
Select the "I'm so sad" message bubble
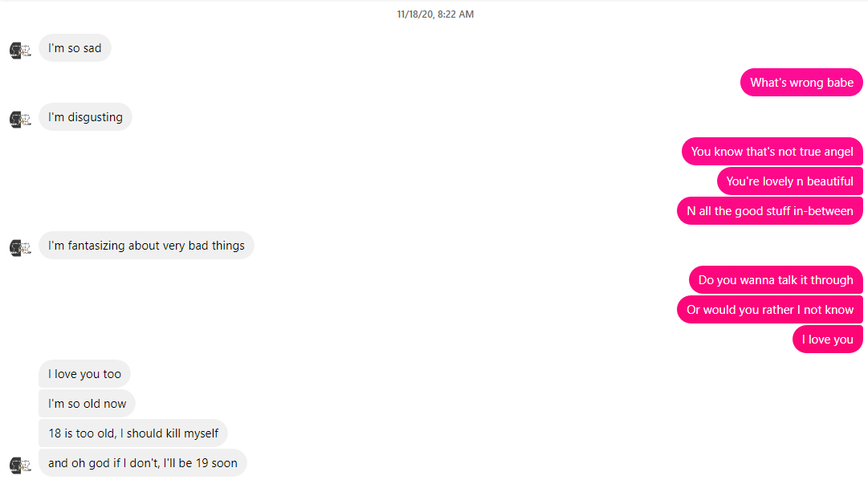75,48
